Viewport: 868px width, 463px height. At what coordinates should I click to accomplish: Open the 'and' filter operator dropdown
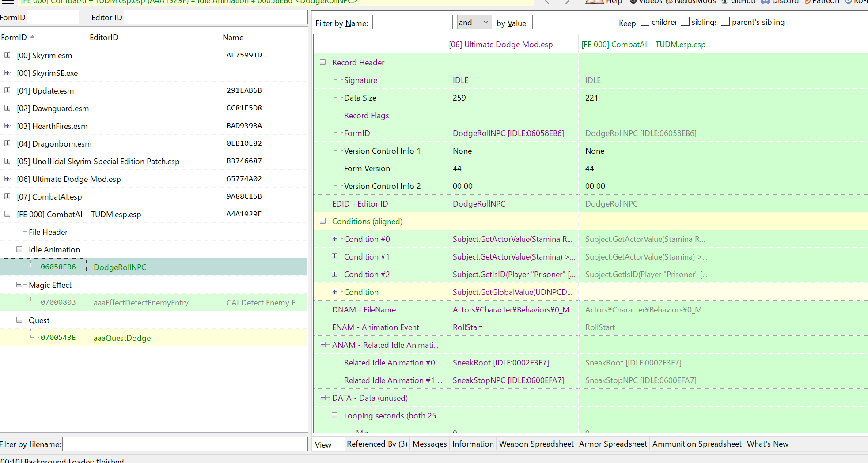coord(474,22)
